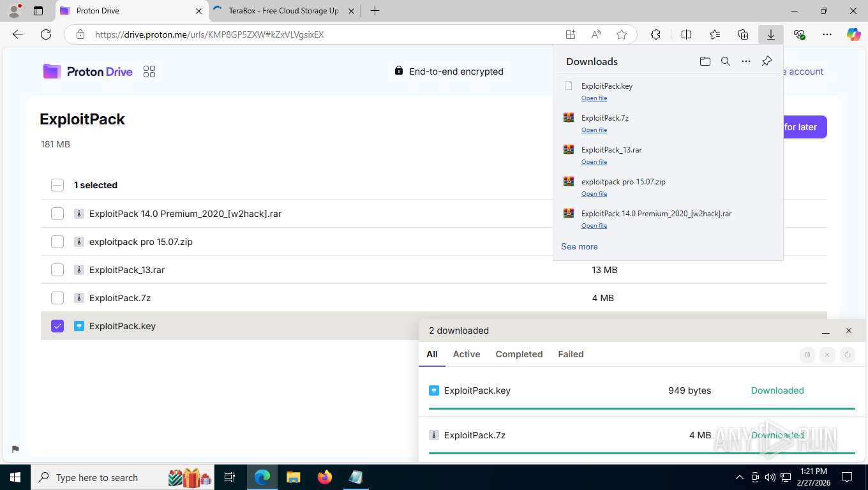Go back to previous page
This screenshot has width=868, height=490.
point(18,34)
